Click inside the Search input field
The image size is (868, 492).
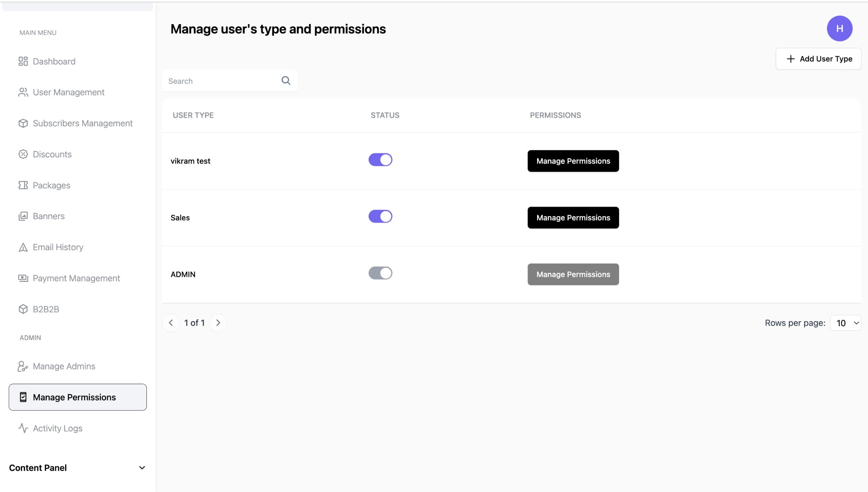click(x=217, y=81)
